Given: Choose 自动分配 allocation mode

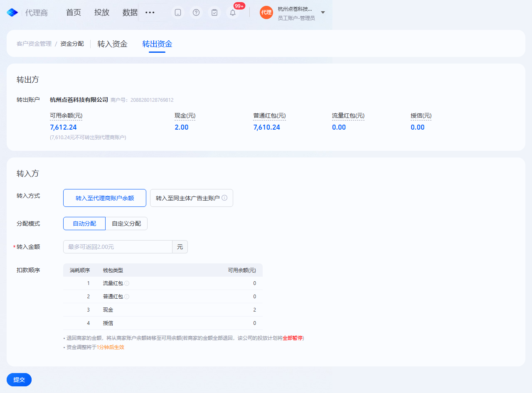Looking at the screenshot, I should (84, 224).
